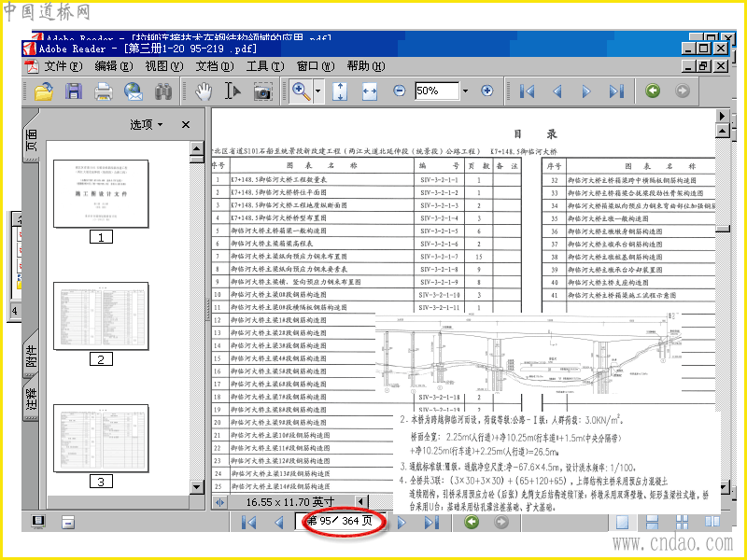Select Single Page layout icon
The width and height of the screenshot is (747, 560).
(622, 523)
